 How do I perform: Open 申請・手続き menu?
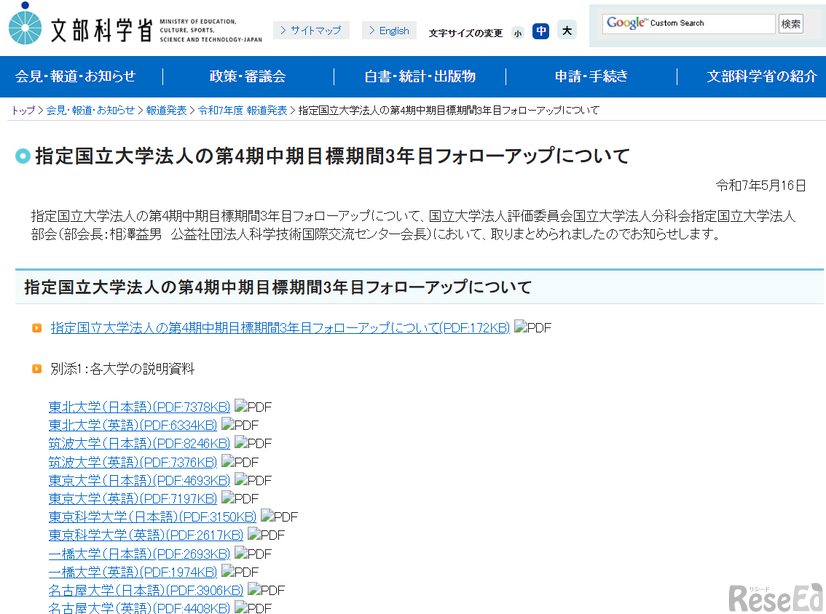click(591, 76)
